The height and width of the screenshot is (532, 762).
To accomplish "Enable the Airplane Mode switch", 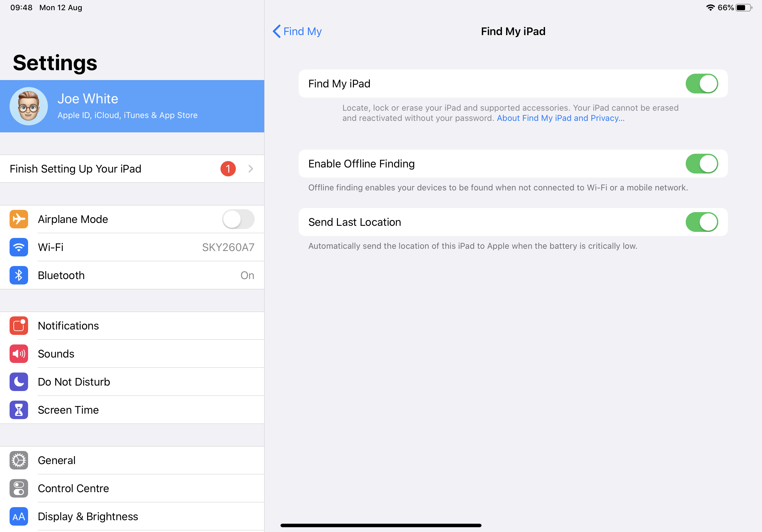I will [238, 219].
